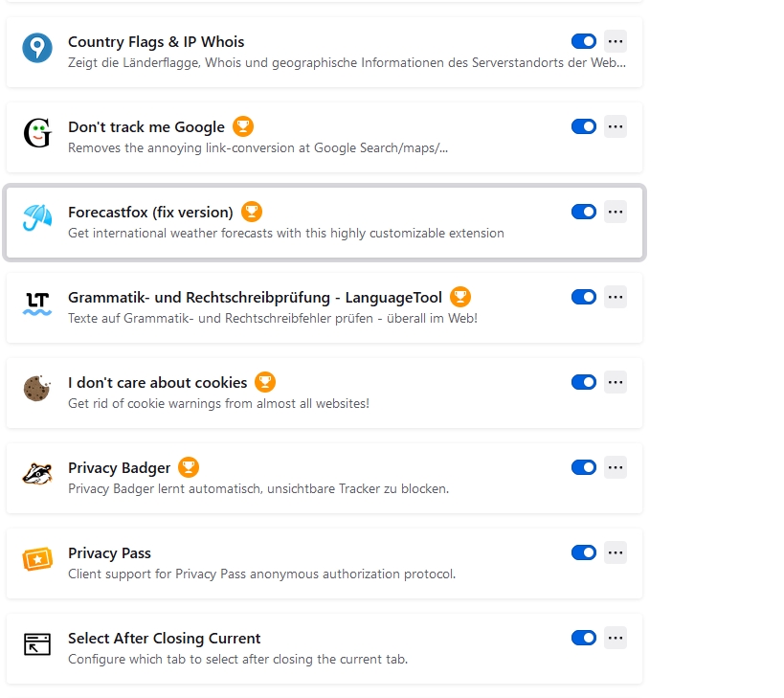The height and width of the screenshot is (698, 784).
Task: Click the cookie icon for I don't care about cookies
Action: pos(37,389)
